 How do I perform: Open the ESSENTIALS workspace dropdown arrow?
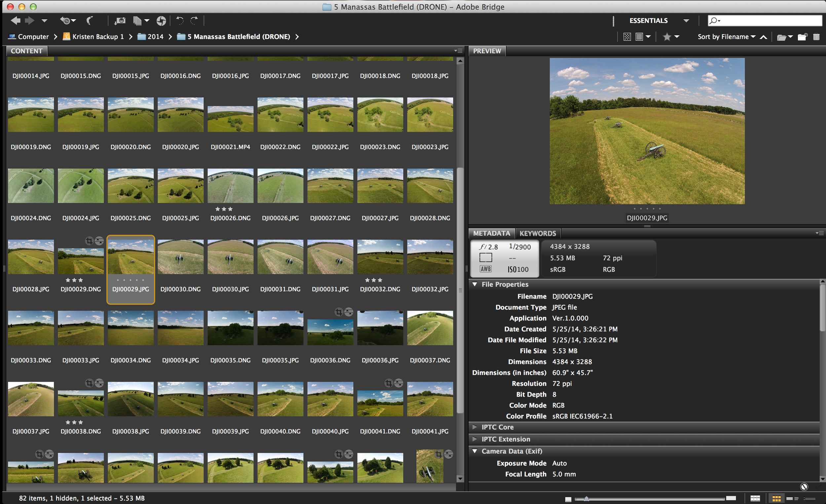(686, 21)
